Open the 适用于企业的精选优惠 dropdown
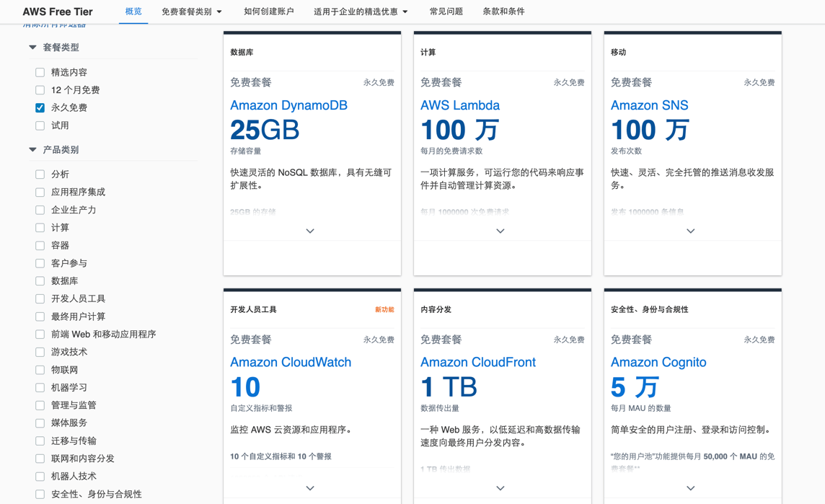825x504 pixels. coord(361,12)
